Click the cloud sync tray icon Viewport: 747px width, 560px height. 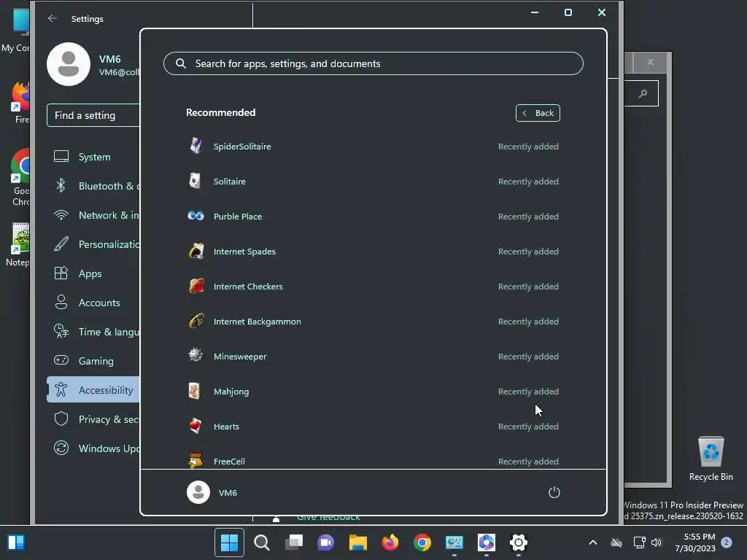[616, 542]
